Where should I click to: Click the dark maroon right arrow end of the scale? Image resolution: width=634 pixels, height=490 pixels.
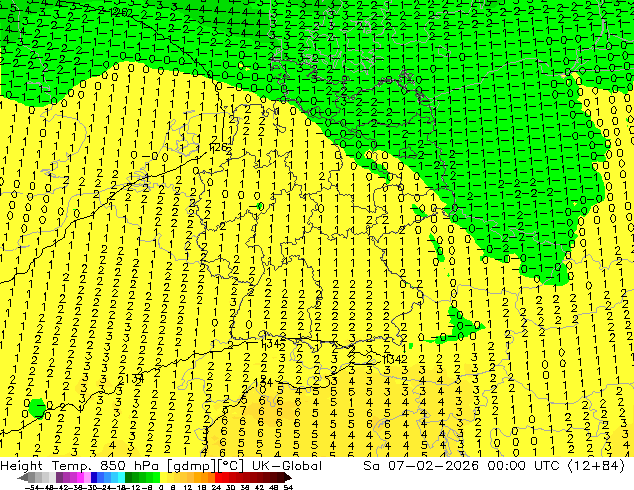288,477
